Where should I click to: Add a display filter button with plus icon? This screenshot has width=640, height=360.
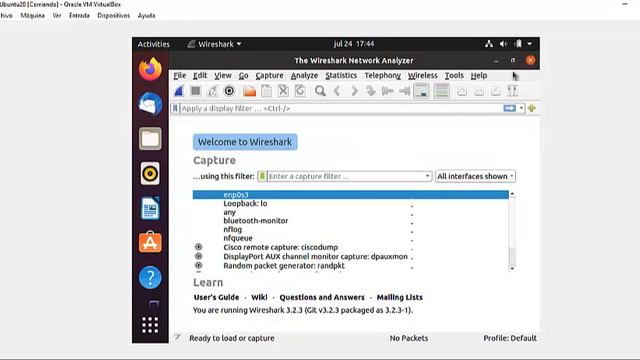(x=531, y=108)
